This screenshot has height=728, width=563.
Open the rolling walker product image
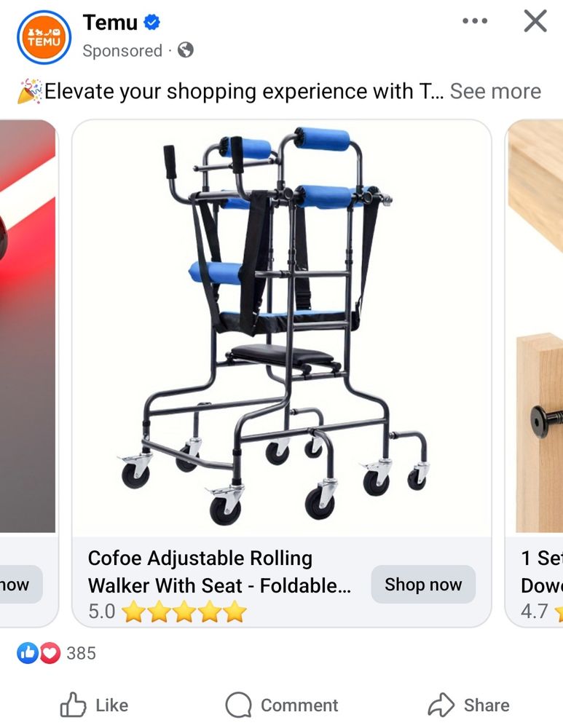281,328
